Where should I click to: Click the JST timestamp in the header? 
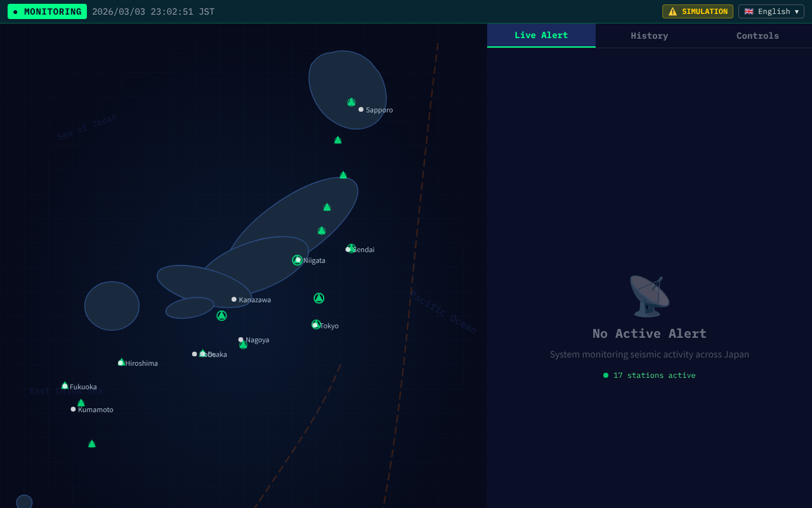point(153,11)
